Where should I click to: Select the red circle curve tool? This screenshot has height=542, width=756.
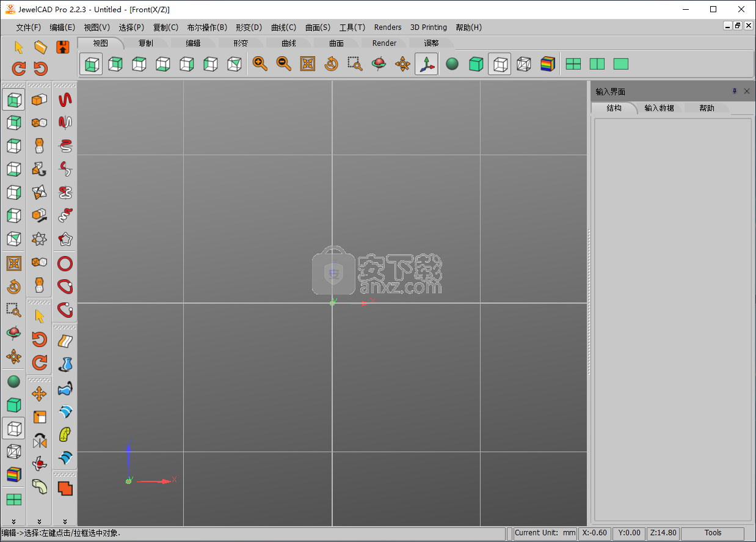(65, 264)
